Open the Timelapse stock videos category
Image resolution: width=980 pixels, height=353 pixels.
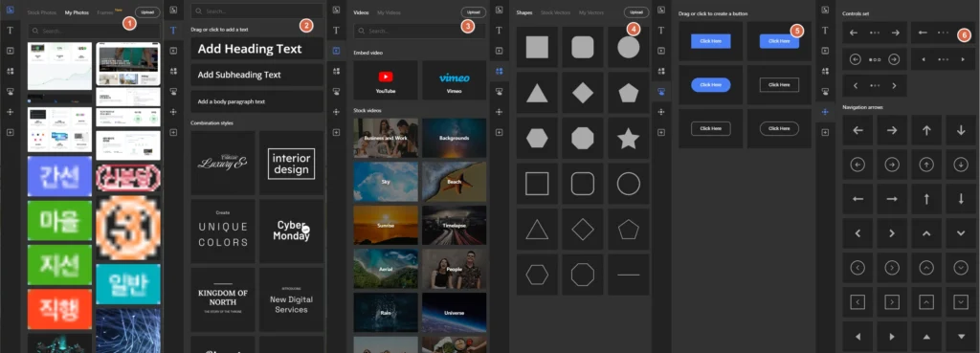(455, 225)
